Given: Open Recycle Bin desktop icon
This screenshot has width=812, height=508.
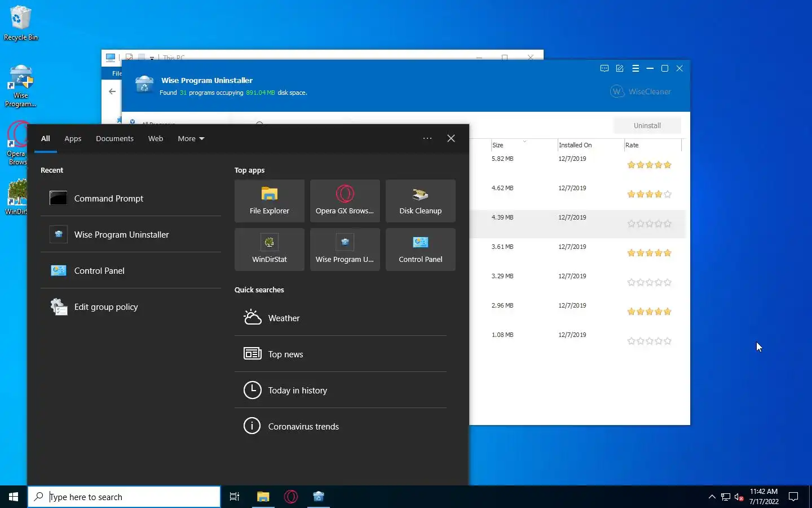Looking at the screenshot, I should coord(21,23).
